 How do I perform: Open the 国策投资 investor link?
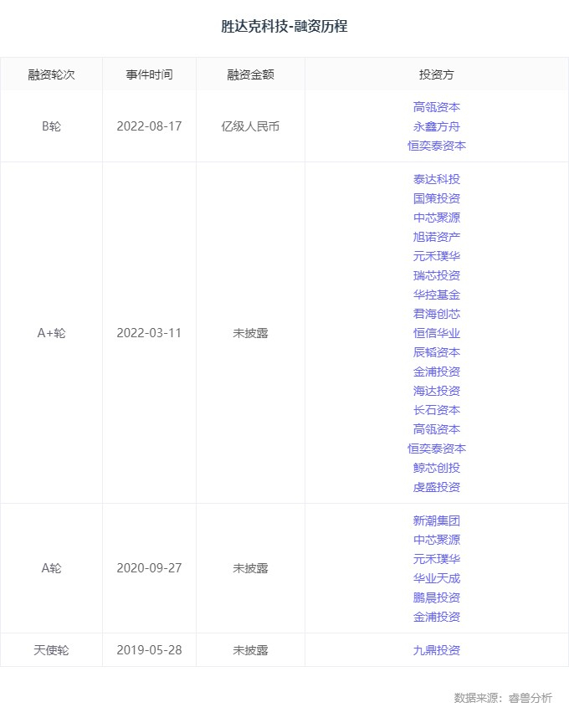[x=436, y=198]
